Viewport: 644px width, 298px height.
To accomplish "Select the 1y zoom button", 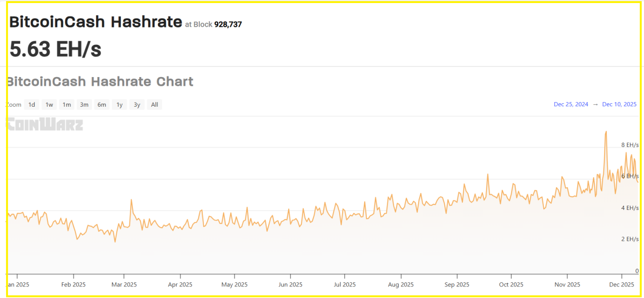I will pyautogui.click(x=119, y=105).
